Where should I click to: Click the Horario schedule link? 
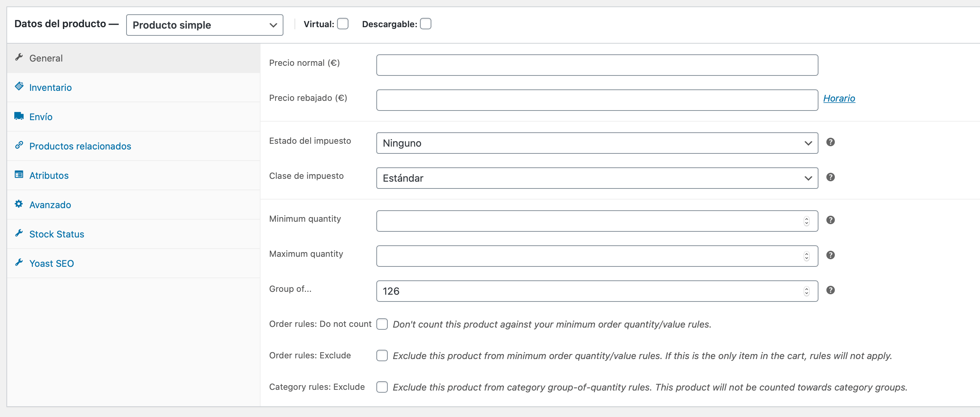click(x=839, y=98)
